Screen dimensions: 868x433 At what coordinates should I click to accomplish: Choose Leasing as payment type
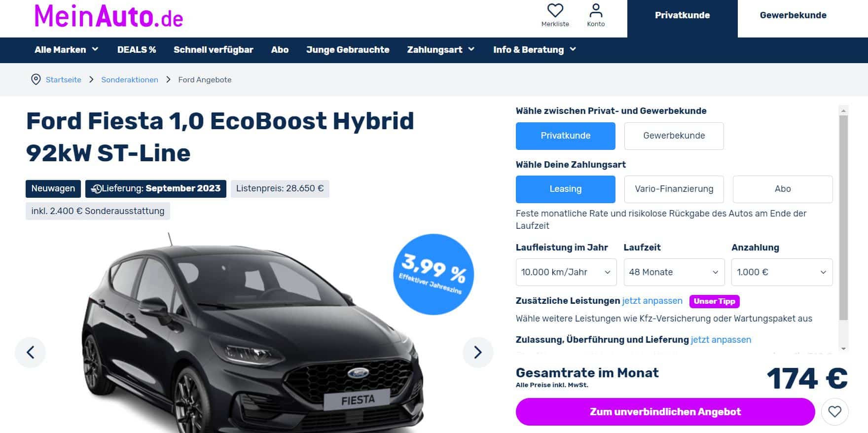[566, 189]
